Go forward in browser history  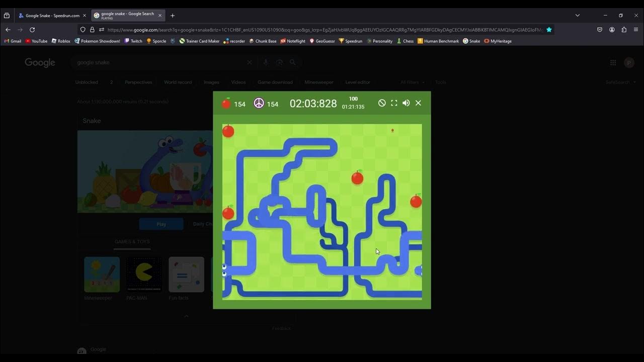point(20,30)
